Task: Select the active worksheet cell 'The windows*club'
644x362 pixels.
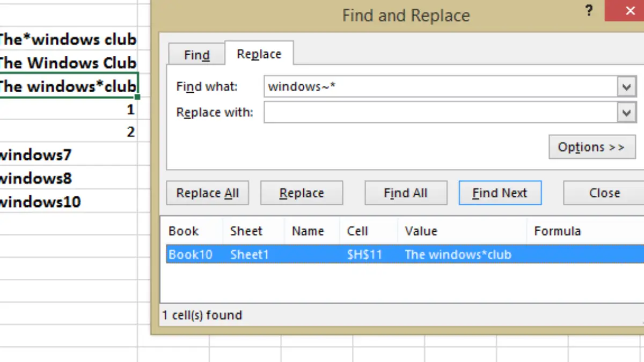Action: pos(68,86)
